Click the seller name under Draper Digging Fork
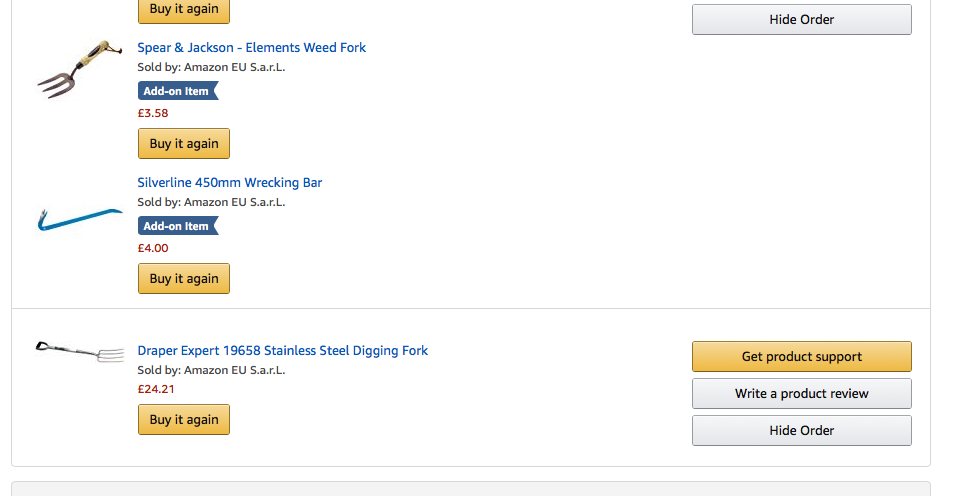The width and height of the screenshot is (970, 496). [234, 370]
